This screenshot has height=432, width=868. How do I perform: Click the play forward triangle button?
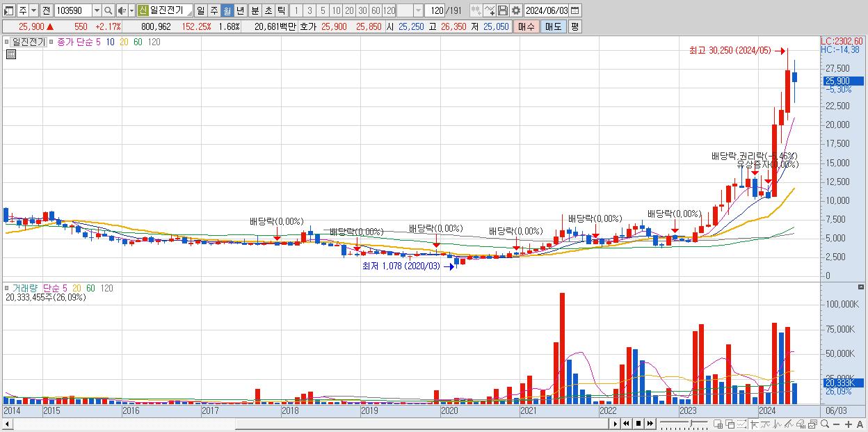[x=616, y=424]
